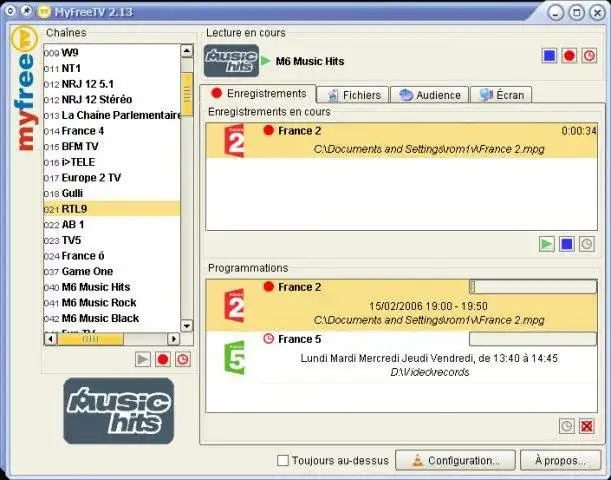Select channel M6 Music Black
611x480 pixels.
(112, 318)
